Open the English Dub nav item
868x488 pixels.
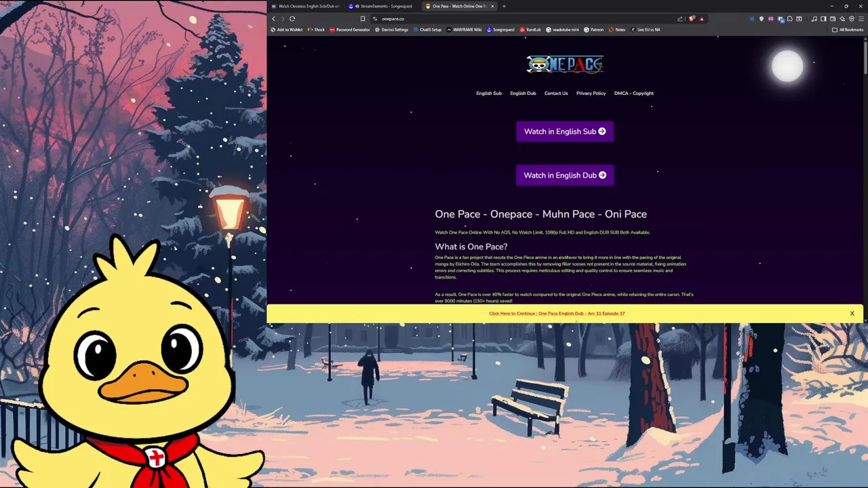[x=523, y=94]
